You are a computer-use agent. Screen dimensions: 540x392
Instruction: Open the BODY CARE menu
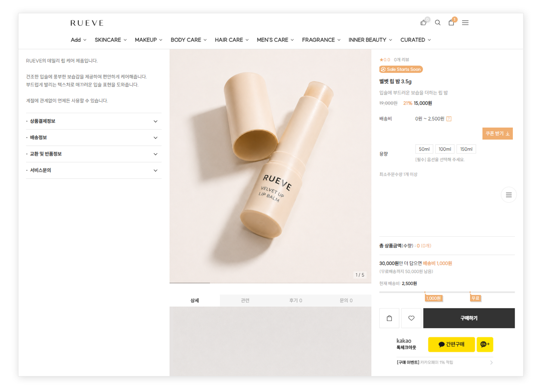click(x=189, y=40)
